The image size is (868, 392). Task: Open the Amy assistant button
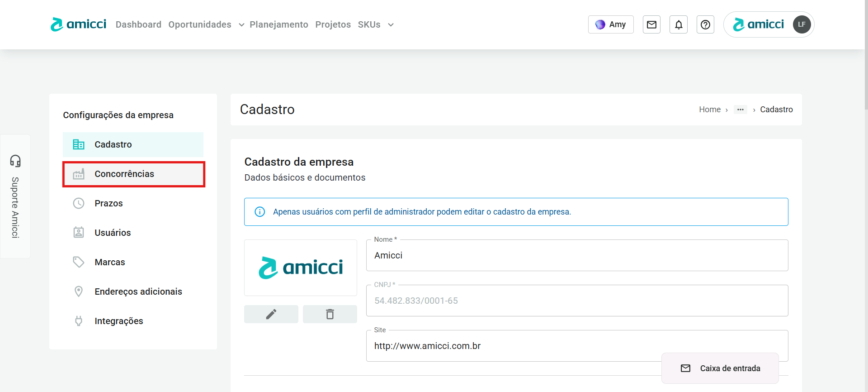(610, 24)
